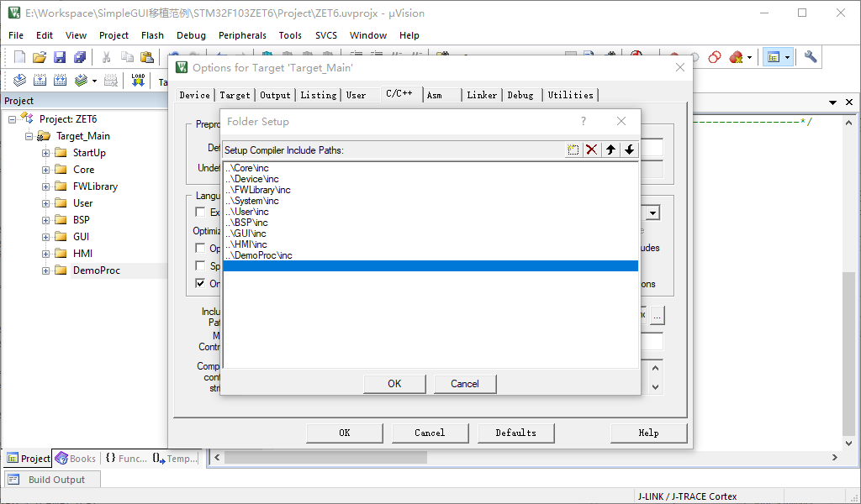Click the red X Delete path icon
Viewport: 861px width, 504px height.
pos(591,150)
